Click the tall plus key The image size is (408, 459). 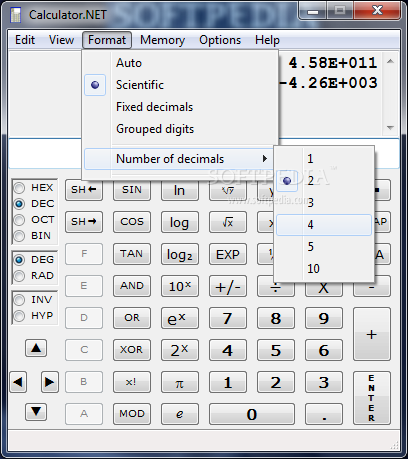tap(372, 334)
